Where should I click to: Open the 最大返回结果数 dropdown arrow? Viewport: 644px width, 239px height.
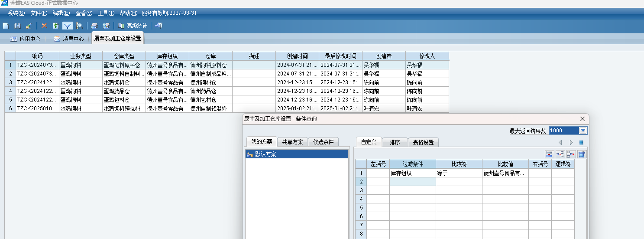(x=583, y=131)
